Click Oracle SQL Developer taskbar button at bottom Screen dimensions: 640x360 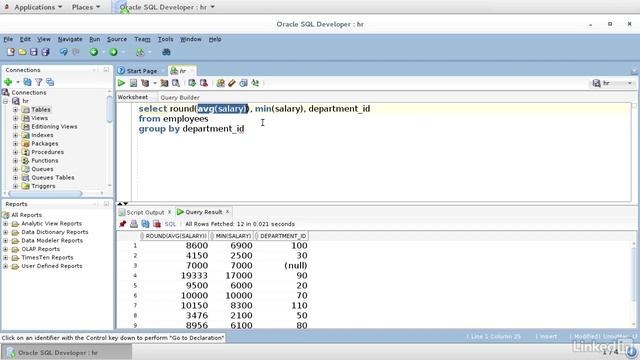(x=67, y=353)
